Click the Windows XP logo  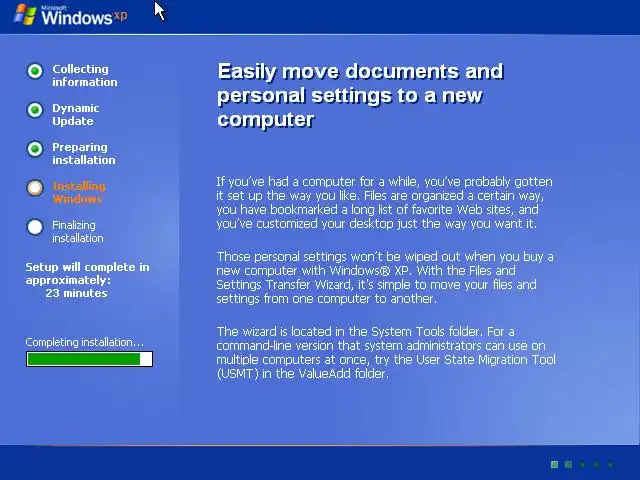pyautogui.click(x=70, y=15)
